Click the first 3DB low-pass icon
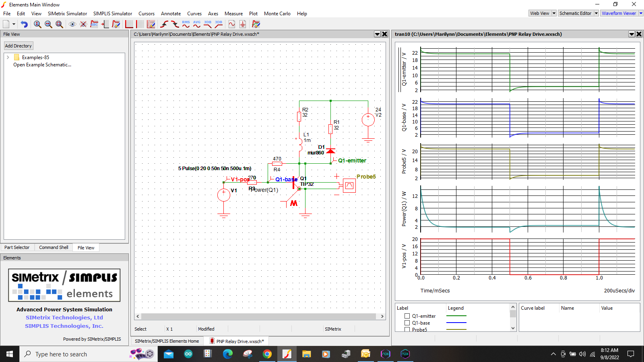This screenshot has height=362, width=644. [x=208, y=24]
